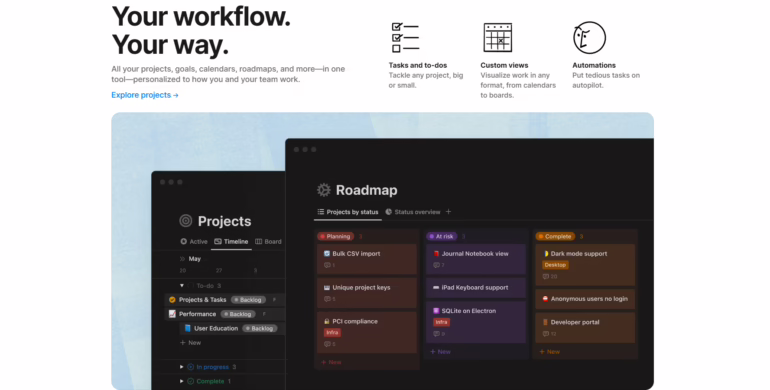Click the Unique project keys card icon
This screenshot has width=770, height=390.
pos(327,288)
